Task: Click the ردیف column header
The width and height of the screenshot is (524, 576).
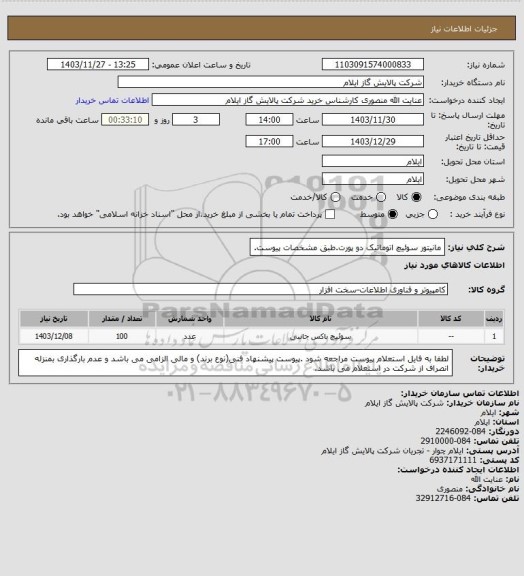Action: 494,318
